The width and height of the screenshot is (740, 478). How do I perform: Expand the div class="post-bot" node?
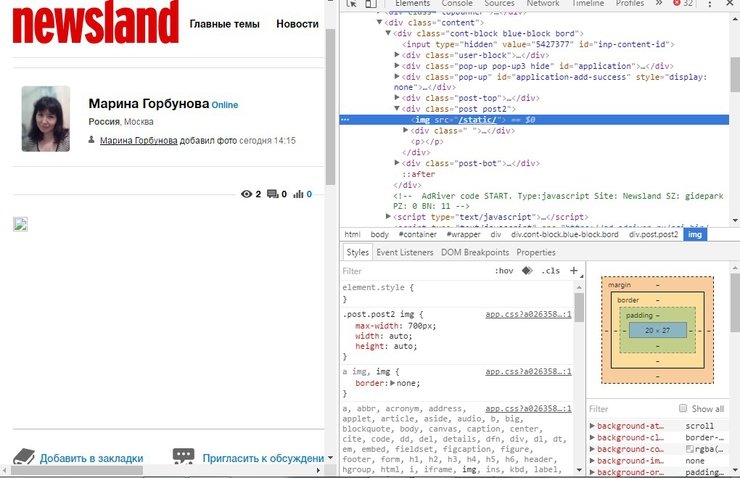point(398,163)
